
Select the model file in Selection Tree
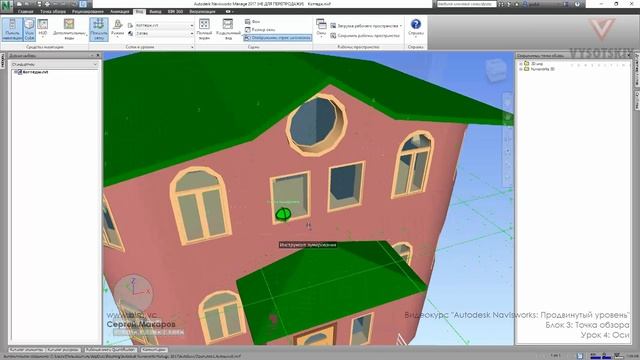[x=36, y=72]
